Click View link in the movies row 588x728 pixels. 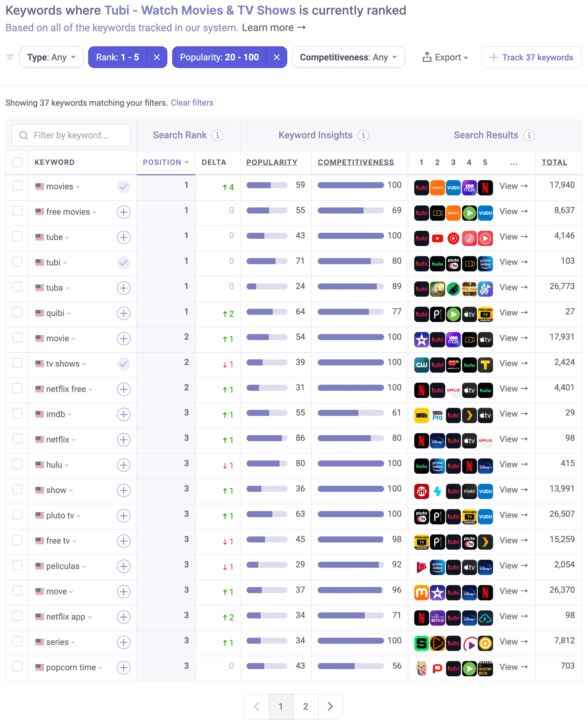pyautogui.click(x=514, y=186)
